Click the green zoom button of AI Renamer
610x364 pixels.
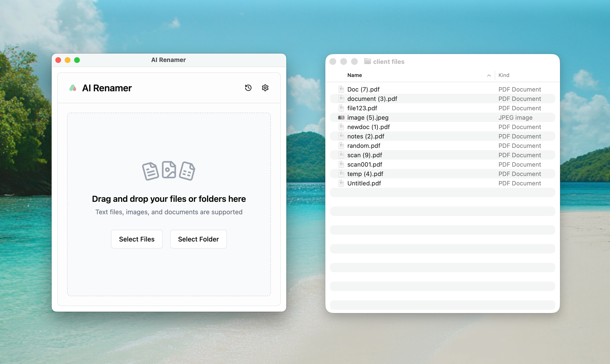[x=77, y=60]
